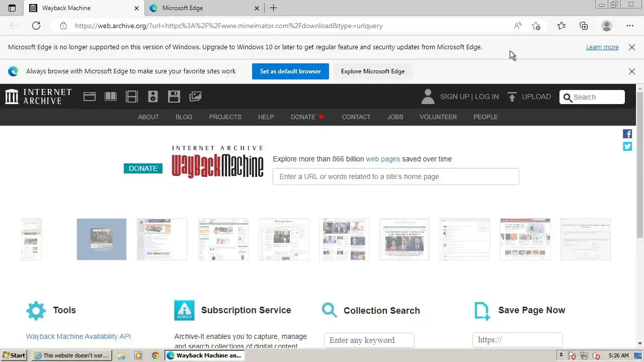The width and height of the screenshot is (644, 362).
Task: Open the PROJECTS menu item
Action: click(x=225, y=117)
